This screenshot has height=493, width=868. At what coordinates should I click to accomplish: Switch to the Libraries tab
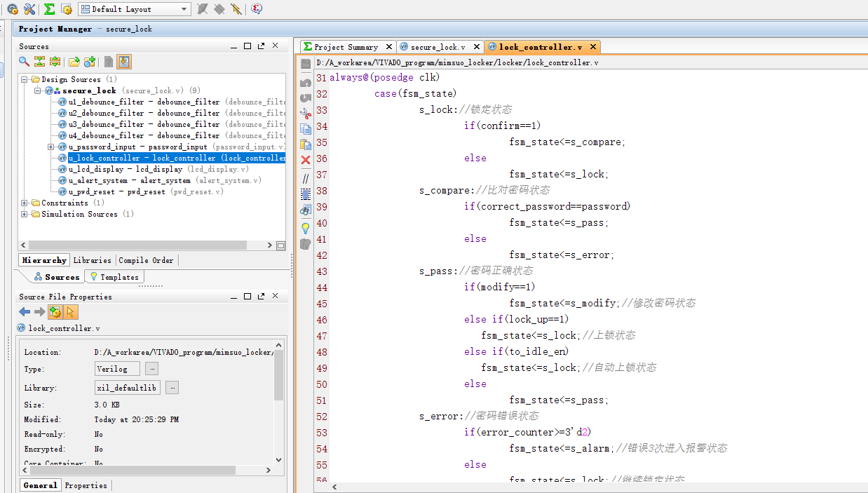tap(93, 260)
